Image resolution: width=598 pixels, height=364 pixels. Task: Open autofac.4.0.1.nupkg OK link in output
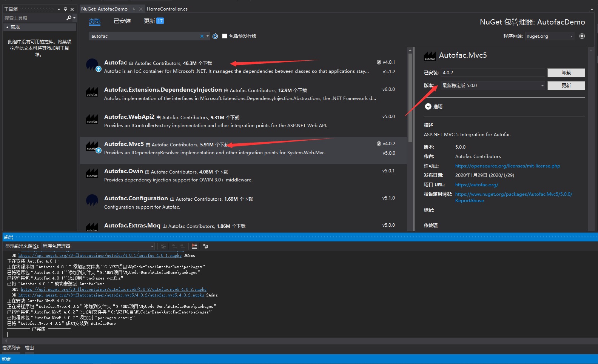(x=100, y=256)
